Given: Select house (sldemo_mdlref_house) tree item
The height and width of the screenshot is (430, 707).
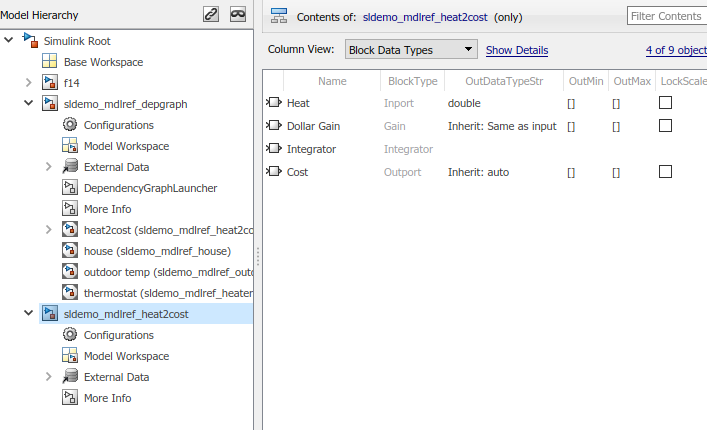Looking at the screenshot, I should tap(157, 251).
